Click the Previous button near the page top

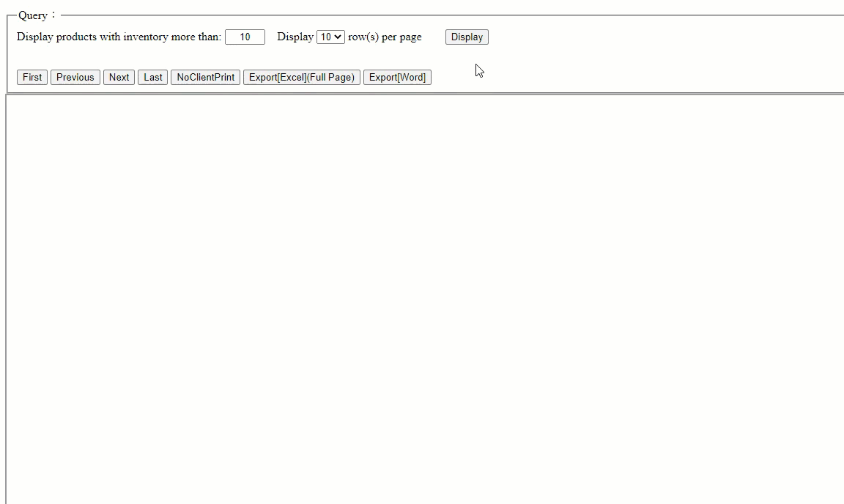coord(75,77)
